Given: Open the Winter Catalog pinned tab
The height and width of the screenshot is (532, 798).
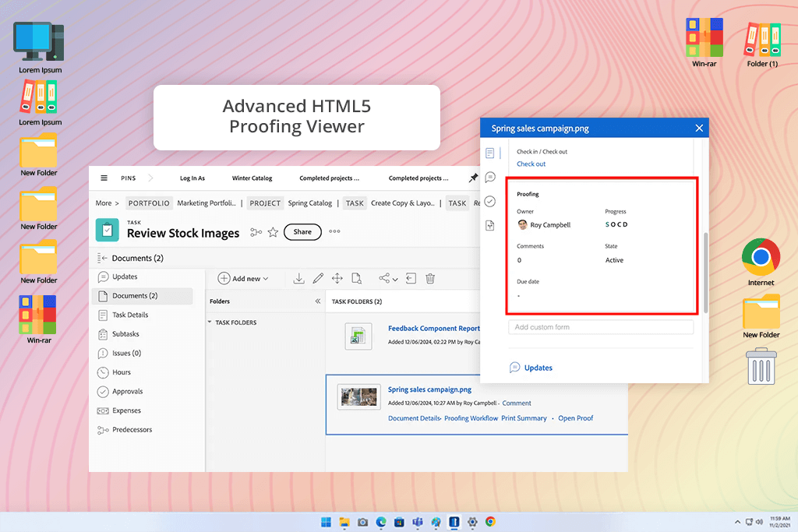Looking at the screenshot, I should click(x=252, y=178).
